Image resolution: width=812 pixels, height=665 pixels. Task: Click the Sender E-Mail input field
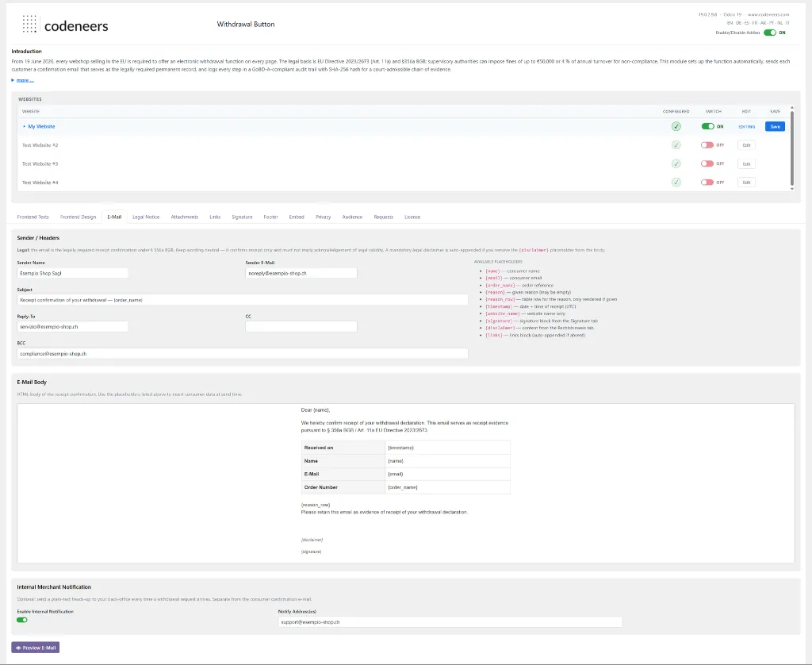click(301, 273)
